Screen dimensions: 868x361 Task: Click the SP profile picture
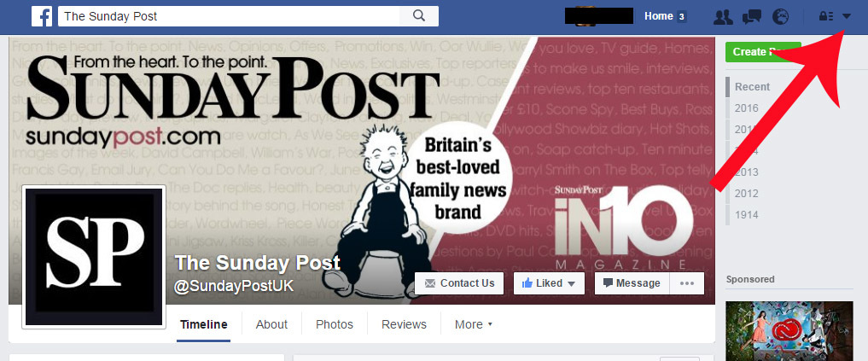(94, 257)
